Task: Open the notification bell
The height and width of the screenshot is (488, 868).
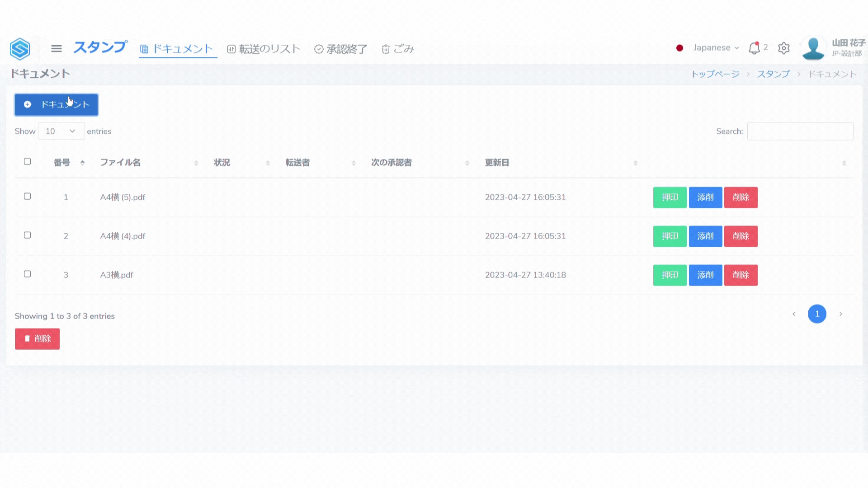Action: pyautogui.click(x=754, y=48)
